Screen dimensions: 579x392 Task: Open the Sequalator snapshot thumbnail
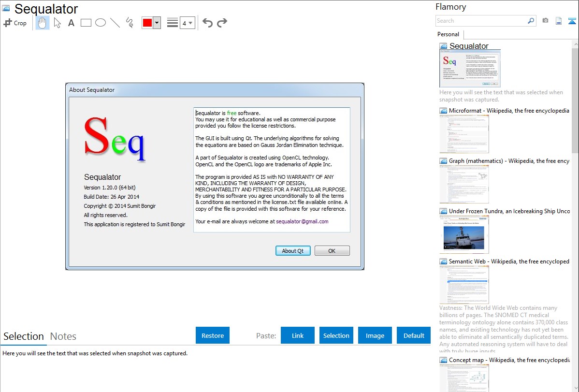coord(470,69)
